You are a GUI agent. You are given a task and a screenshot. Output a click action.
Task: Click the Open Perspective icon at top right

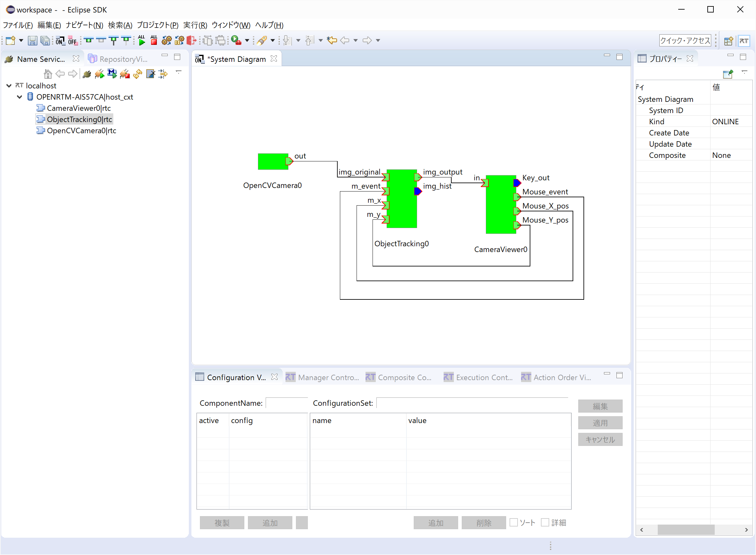728,41
